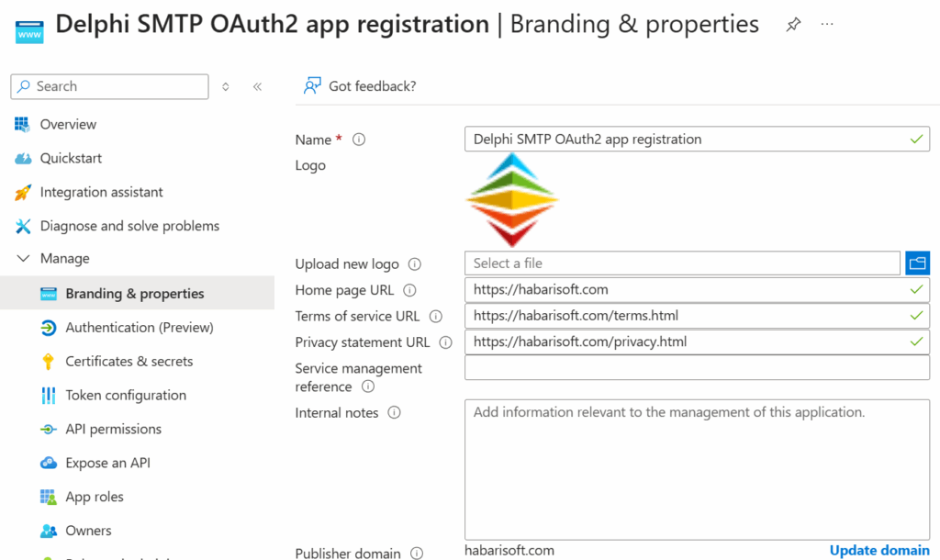Screen dimensions: 940x560
Task: Focus the sidebar Search box
Action: coord(110,87)
